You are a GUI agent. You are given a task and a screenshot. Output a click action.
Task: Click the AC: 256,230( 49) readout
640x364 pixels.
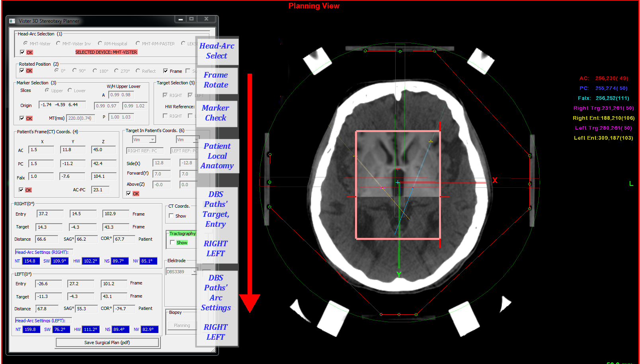(604, 78)
